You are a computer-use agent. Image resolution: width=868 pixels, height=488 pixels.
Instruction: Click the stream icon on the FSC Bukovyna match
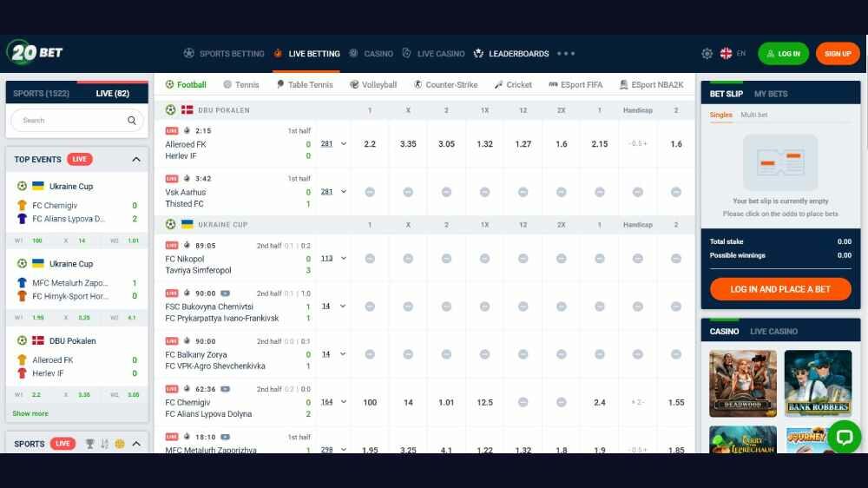[x=226, y=293]
